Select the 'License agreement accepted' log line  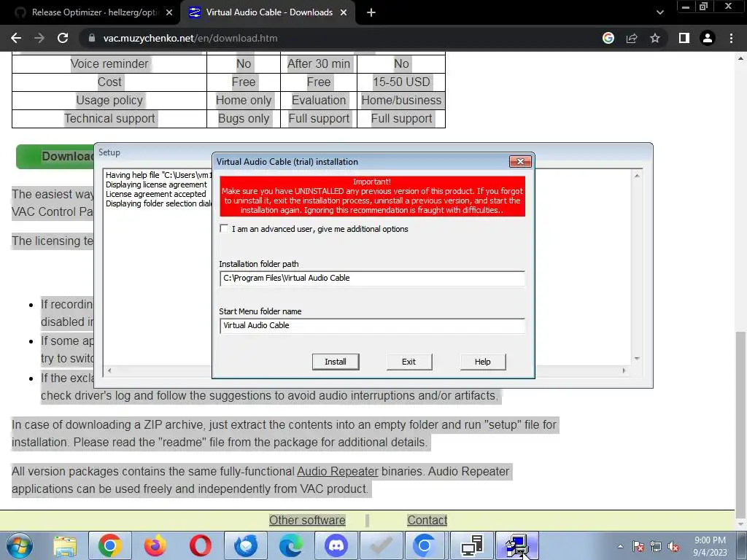coord(156,194)
